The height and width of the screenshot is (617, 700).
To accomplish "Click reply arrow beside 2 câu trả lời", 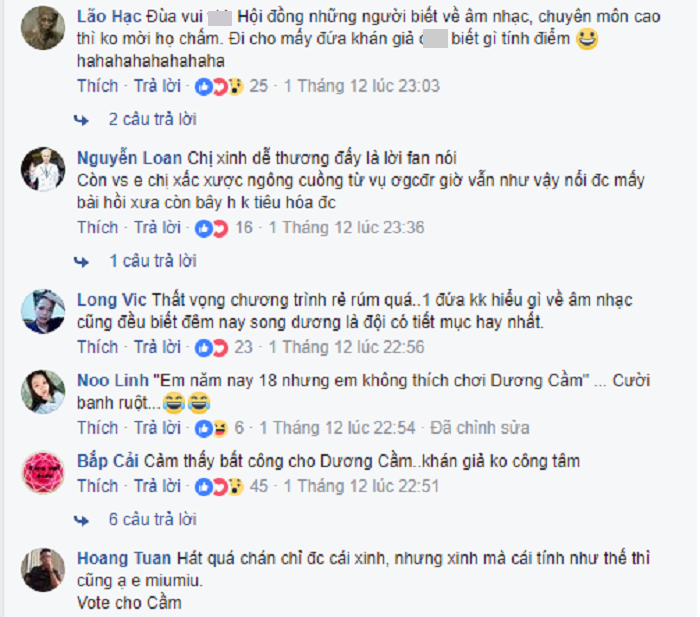I will click(x=81, y=120).
